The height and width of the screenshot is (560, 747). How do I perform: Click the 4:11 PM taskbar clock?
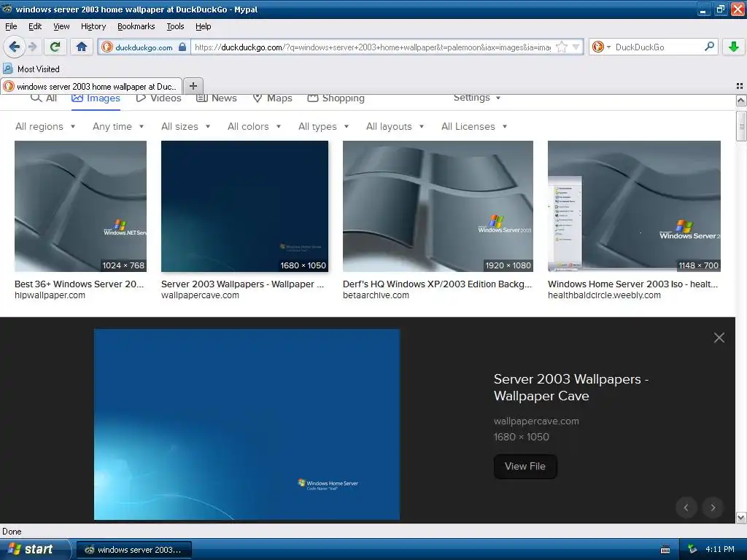pyautogui.click(x=720, y=549)
